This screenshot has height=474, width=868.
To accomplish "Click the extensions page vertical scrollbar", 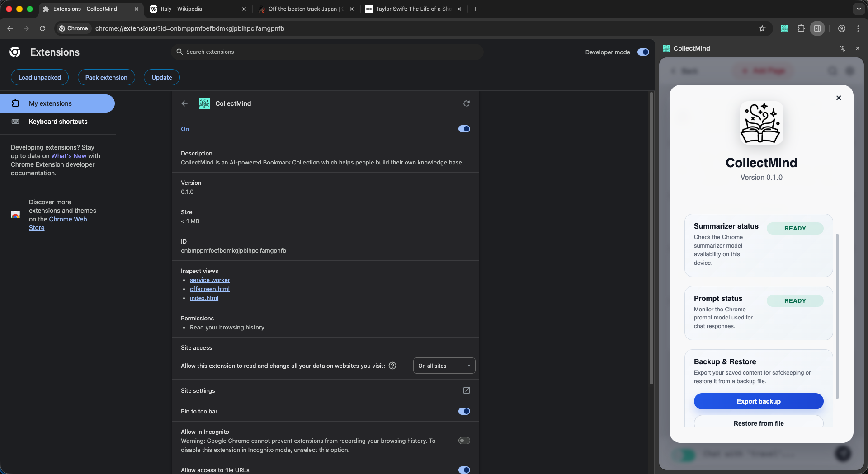I will click(651, 238).
